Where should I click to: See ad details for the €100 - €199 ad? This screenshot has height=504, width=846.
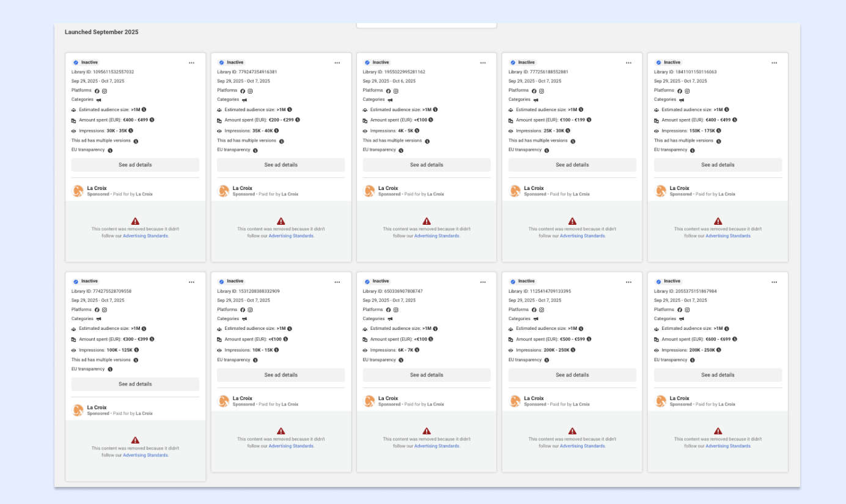pos(572,165)
